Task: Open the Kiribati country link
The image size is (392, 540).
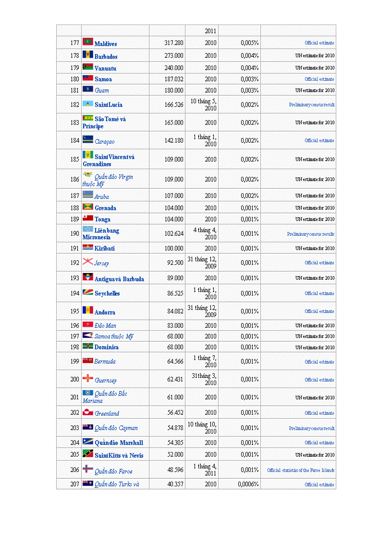Action: tap(105, 248)
